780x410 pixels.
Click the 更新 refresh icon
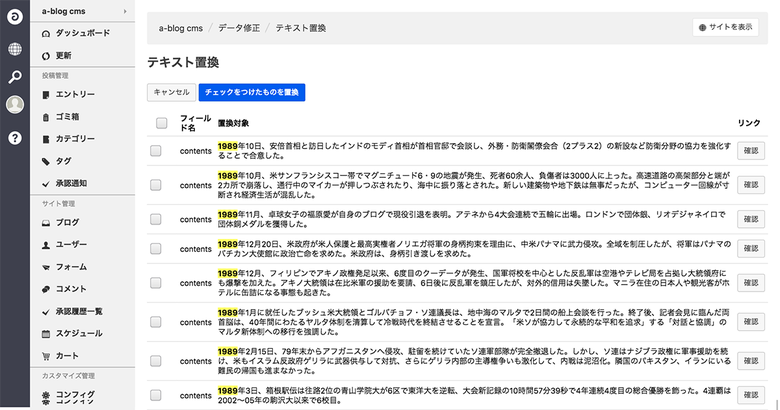pos(46,56)
